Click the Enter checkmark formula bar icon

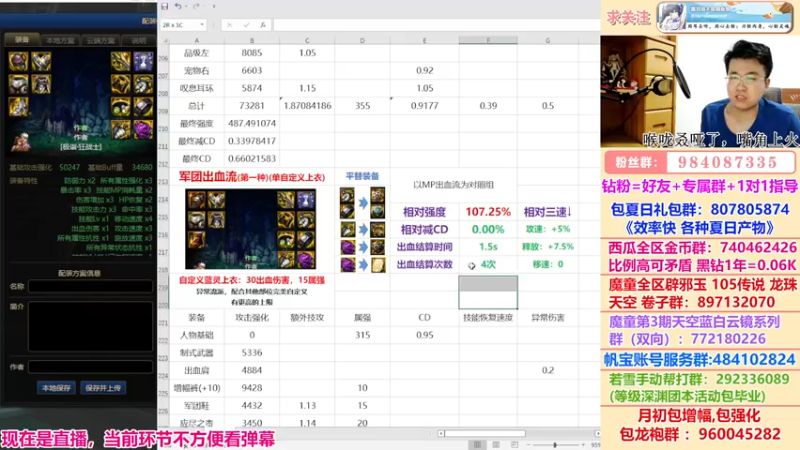(x=246, y=24)
